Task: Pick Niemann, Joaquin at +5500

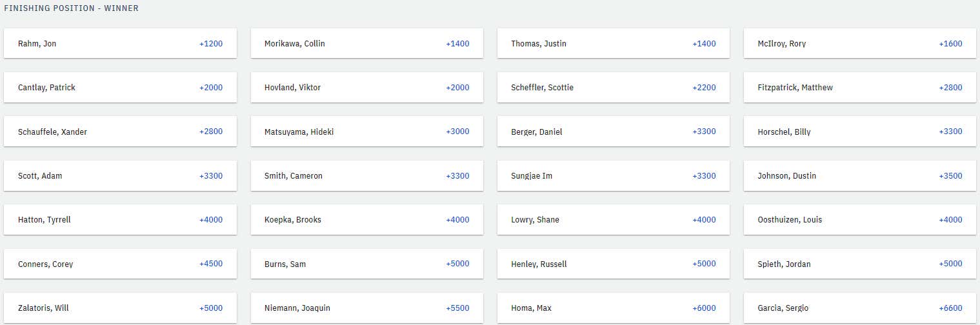Action: pyautogui.click(x=367, y=308)
